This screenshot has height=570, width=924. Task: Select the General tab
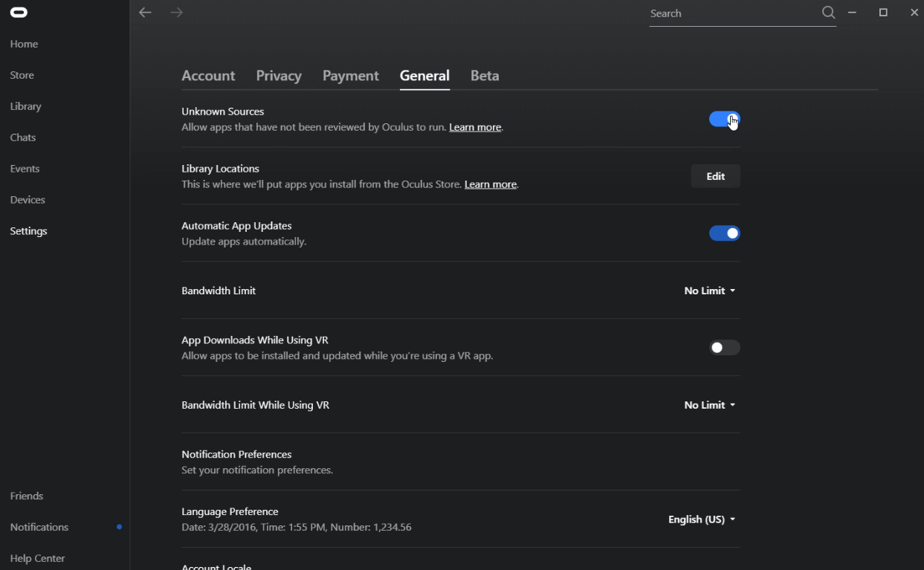424,76
